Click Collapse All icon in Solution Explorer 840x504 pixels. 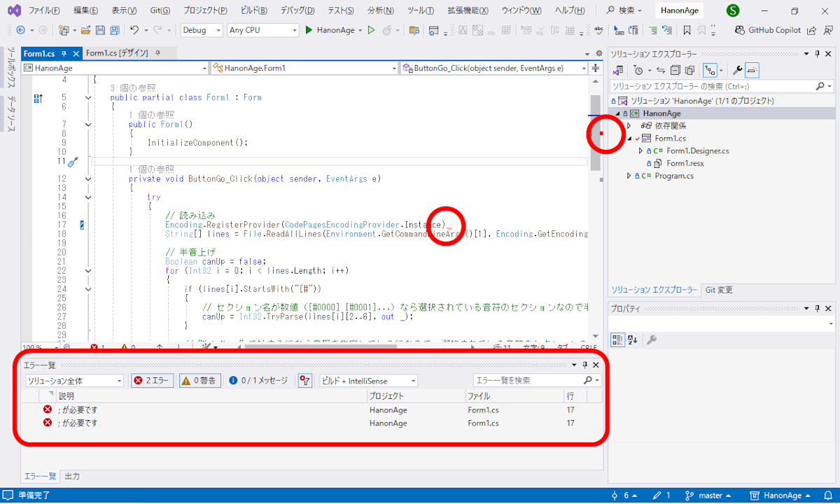click(x=675, y=70)
